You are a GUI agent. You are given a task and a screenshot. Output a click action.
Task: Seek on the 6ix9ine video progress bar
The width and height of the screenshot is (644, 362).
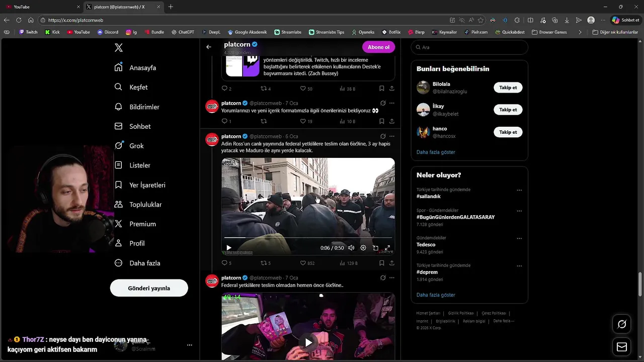coord(308,237)
